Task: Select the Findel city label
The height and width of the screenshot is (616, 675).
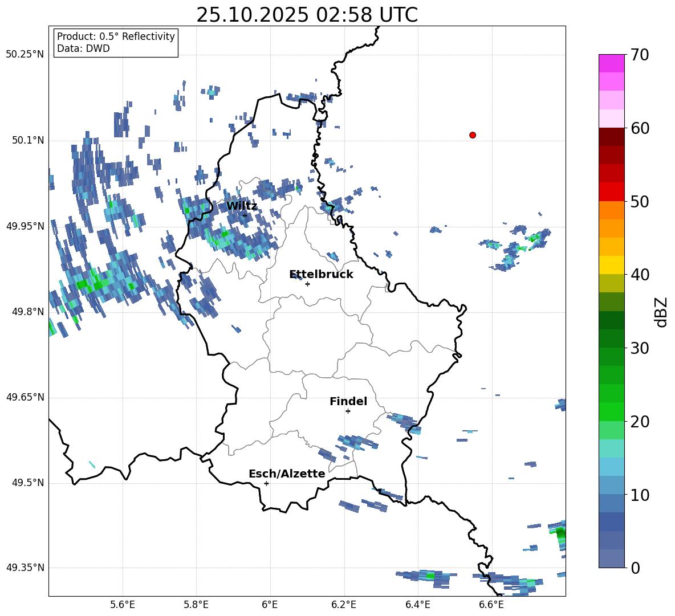Action: tap(348, 401)
